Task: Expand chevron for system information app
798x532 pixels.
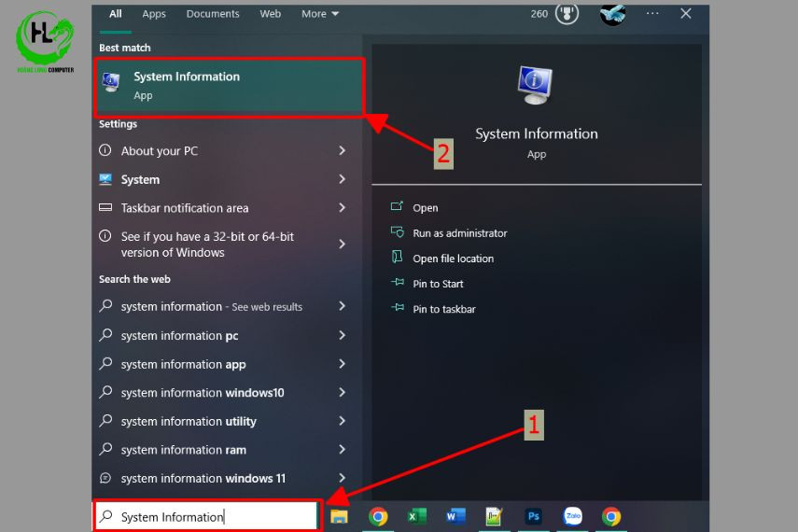Action: coord(342,363)
